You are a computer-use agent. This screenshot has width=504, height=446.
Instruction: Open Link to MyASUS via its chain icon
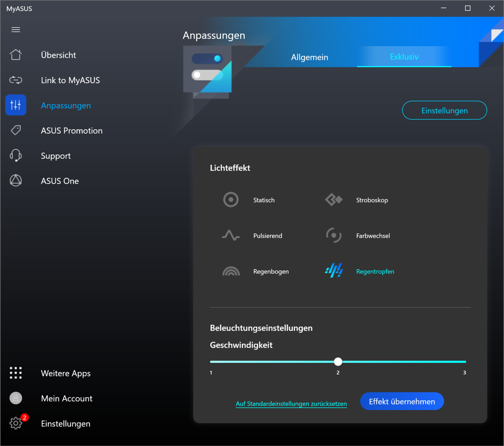coord(16,80)
